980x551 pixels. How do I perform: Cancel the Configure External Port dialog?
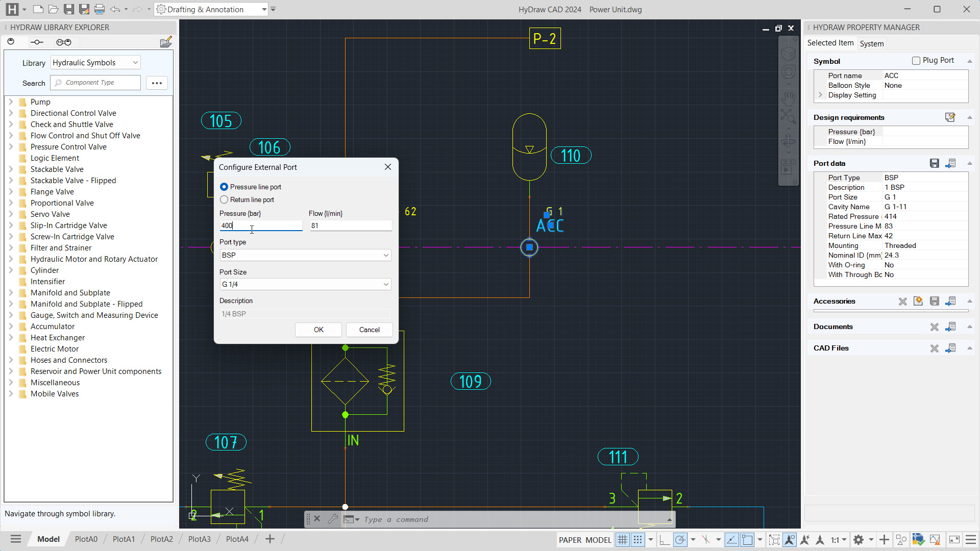click(369, 330)
